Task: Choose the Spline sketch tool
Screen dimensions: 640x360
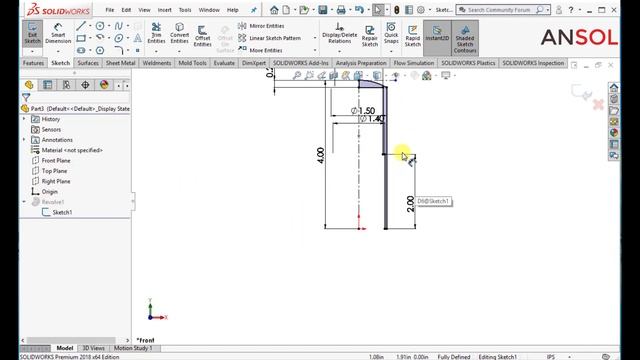Action: (x=118, y=26)
